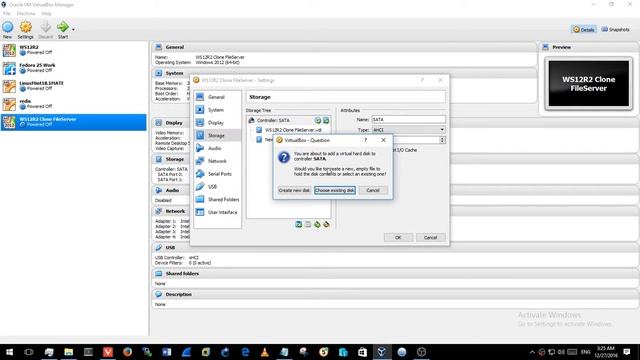Image resolution: width=640 pixels, height=360 pixels.
Task: Open the File menu
Action: [x=7, y=13]
